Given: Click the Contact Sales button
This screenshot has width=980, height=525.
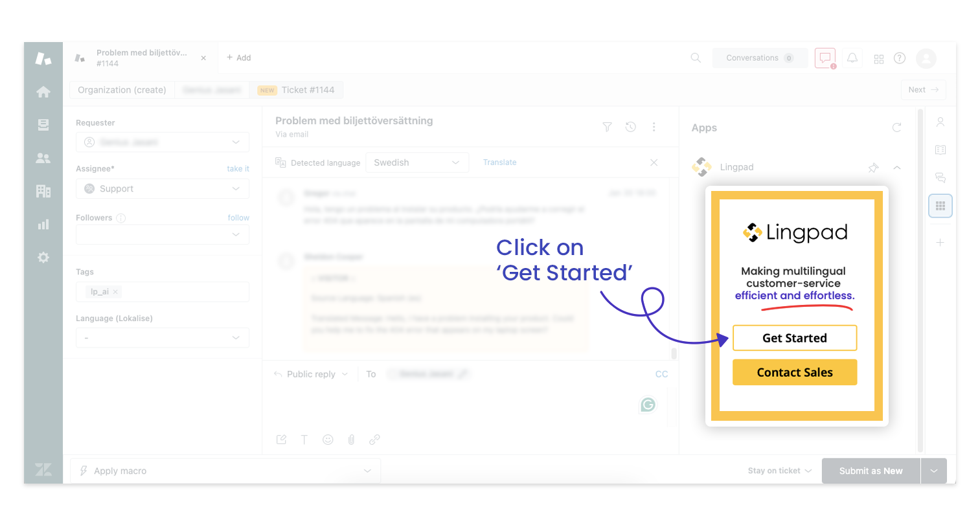Looking at the screenshot, I should click(x=794, y=372).
